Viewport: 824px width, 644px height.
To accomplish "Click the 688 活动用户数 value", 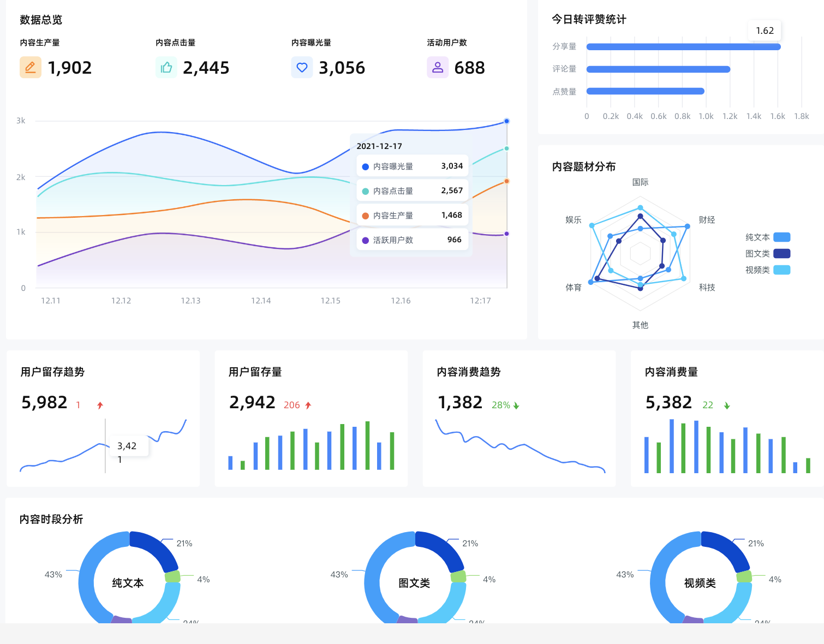I will click(470, 68).
